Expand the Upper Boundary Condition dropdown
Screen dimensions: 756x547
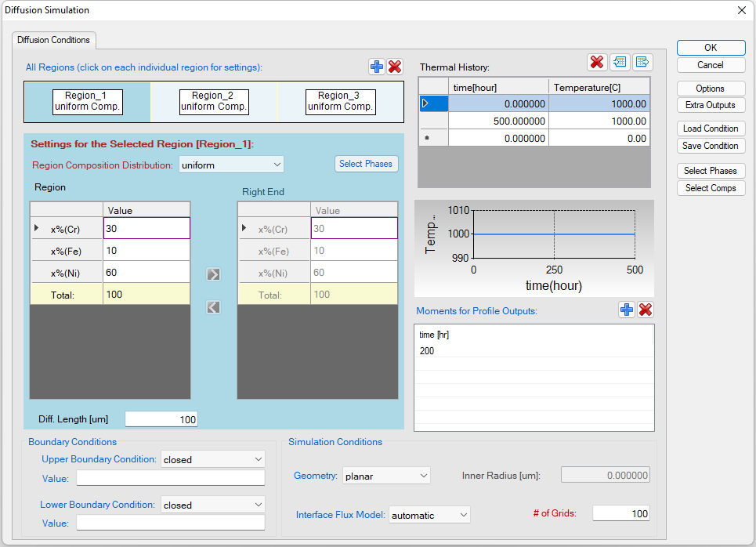[x=213, y=459]
